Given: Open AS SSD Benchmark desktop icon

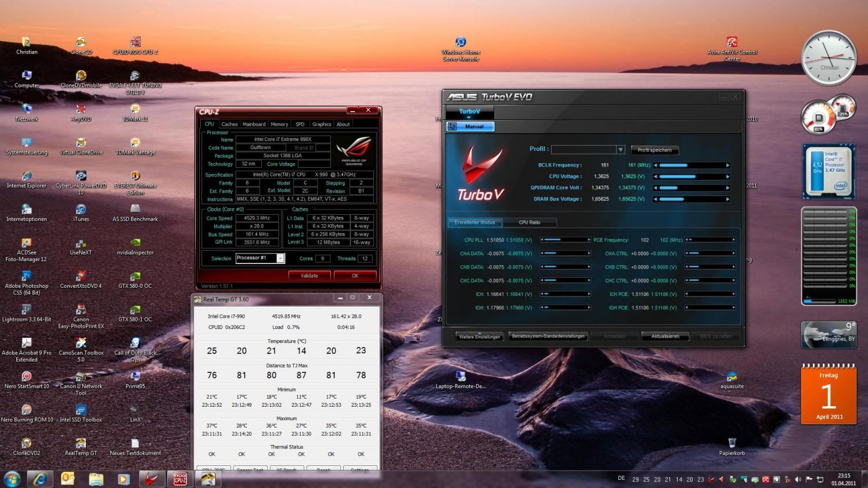Looking at the screenshot, I should point(135,213).
